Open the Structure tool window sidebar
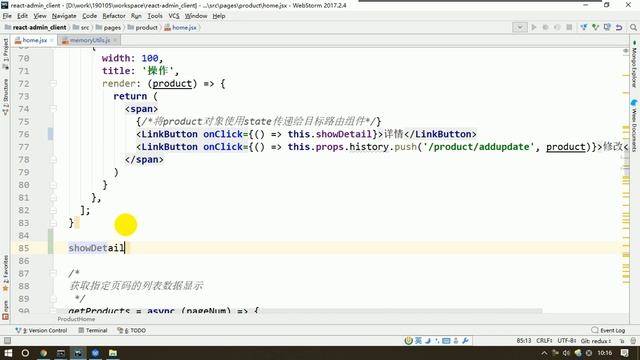 click(x=5, y=97)
